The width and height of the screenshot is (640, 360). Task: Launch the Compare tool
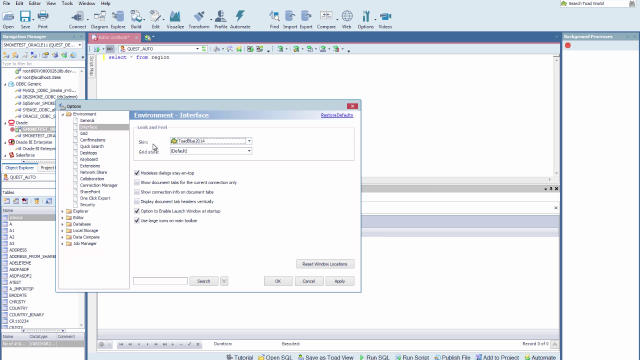click(326, 19)
